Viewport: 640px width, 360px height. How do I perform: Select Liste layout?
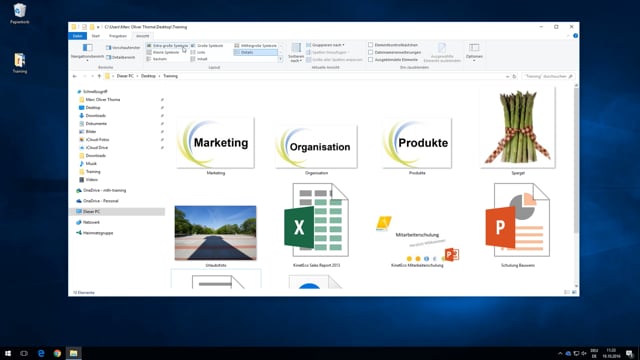pyautogui.click(x=198, y=52)
